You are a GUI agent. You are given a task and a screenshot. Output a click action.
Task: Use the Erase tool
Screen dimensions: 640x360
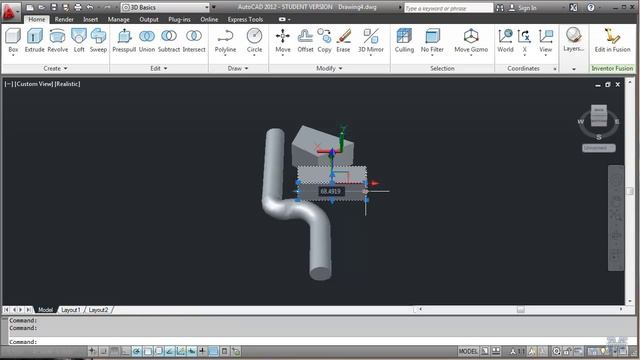coord(343,41)
